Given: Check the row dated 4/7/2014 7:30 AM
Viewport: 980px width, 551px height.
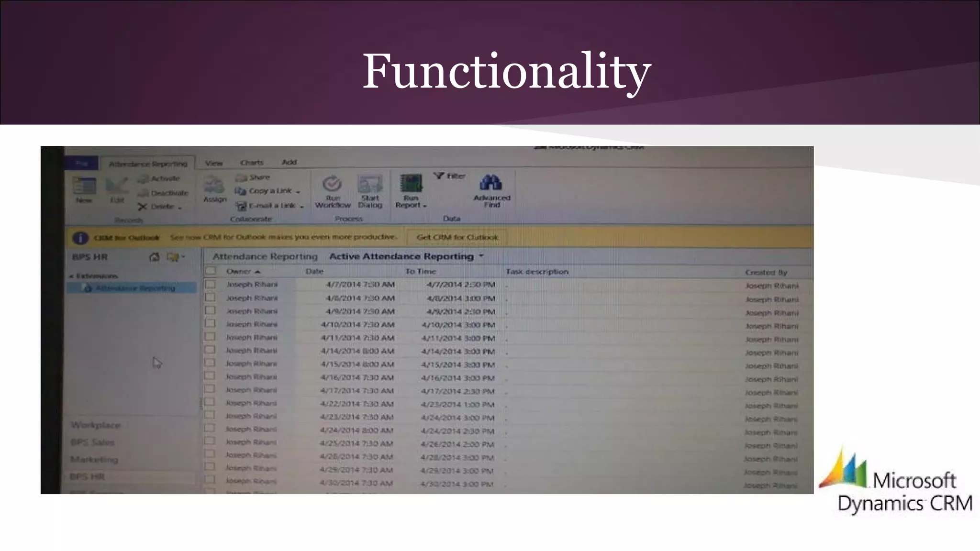Looking at the screenshot, I should click(x=210, y=284).
